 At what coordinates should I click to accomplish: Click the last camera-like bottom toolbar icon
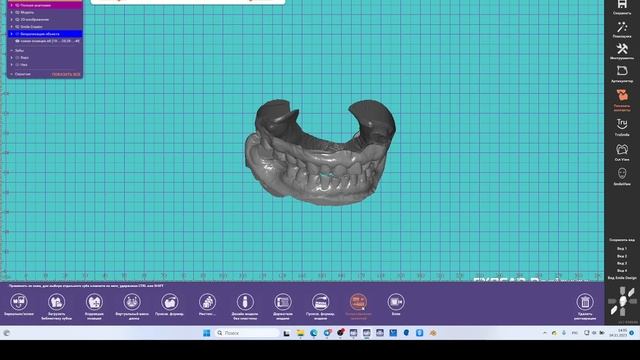(396, 302)
